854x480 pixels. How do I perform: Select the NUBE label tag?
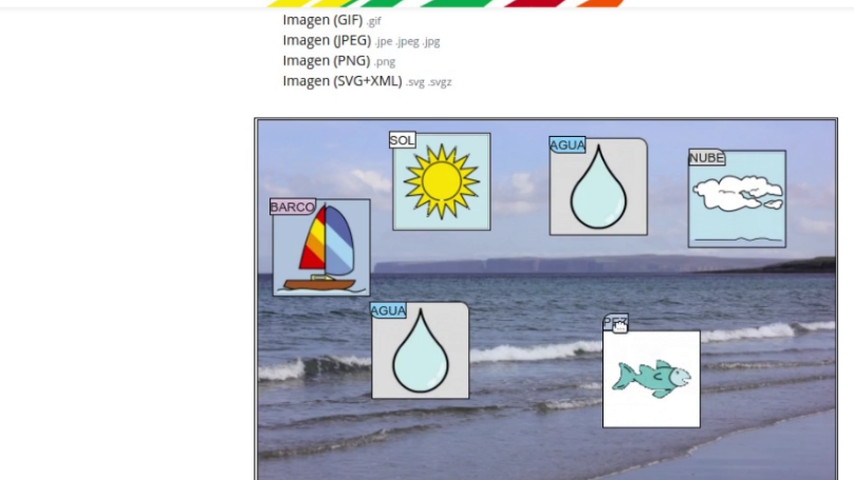coord(706,157)
